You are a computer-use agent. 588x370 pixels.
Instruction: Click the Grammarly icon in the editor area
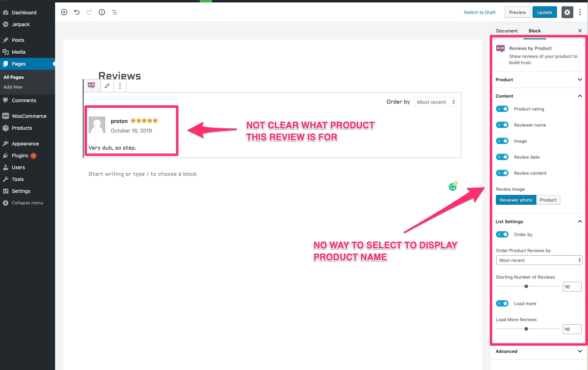(452, 187)
